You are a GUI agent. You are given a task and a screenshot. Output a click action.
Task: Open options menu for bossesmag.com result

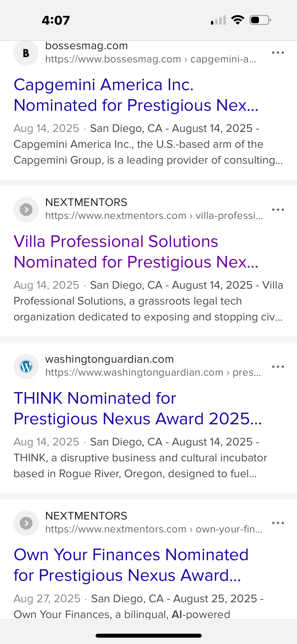coord(278,53)
